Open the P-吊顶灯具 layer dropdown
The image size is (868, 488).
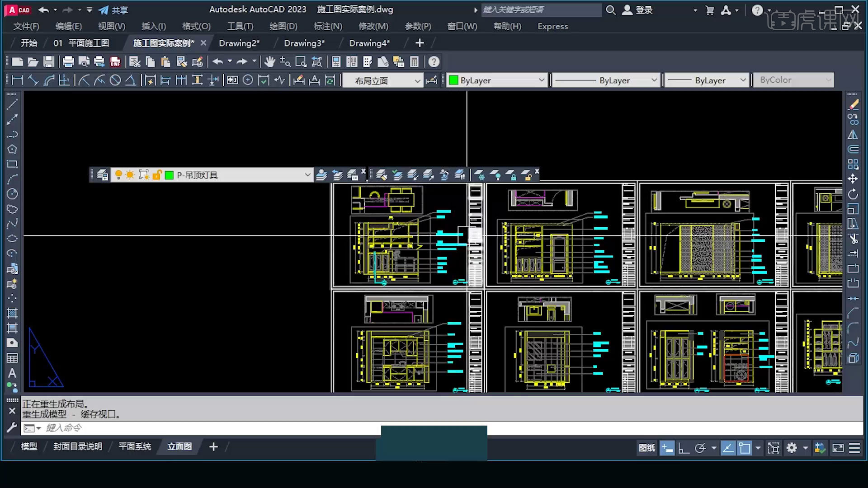(307, 175)
